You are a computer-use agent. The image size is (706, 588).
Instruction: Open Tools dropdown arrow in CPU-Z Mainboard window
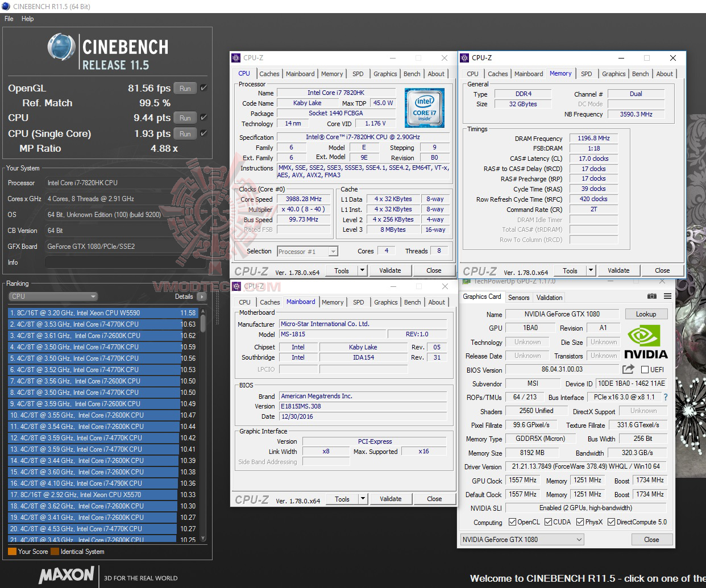point(363,499)
